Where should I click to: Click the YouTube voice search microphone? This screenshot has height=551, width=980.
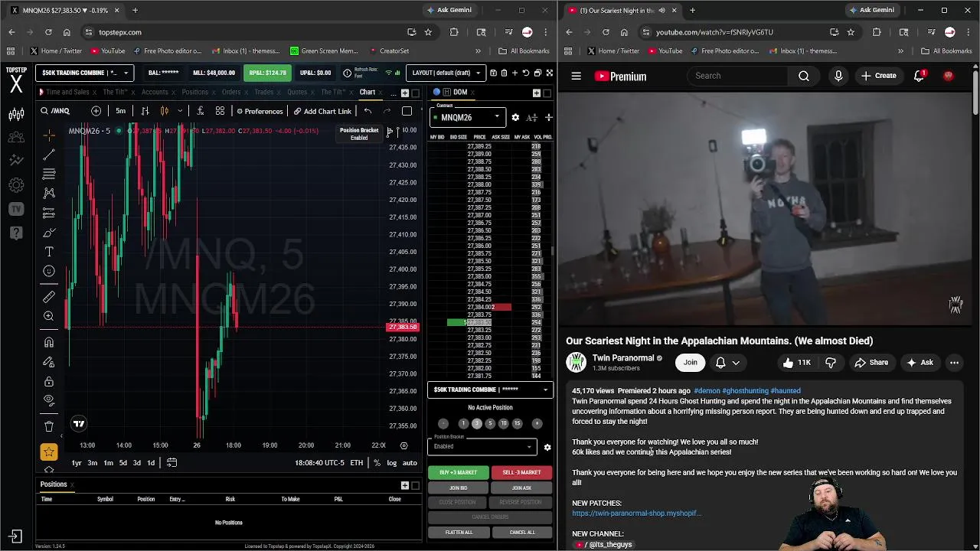838,76
